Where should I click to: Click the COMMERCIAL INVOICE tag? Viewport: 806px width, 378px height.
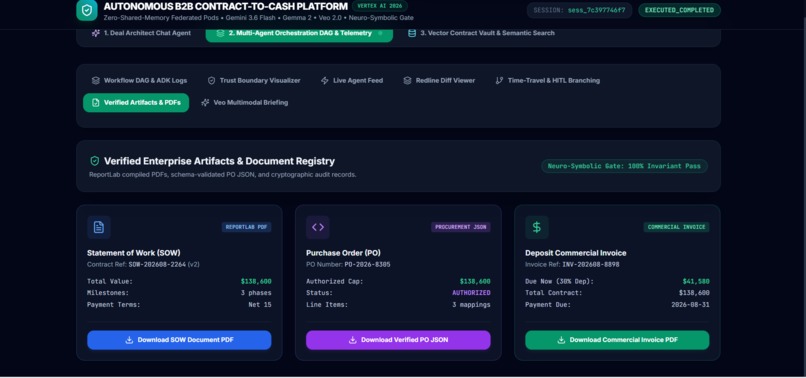676,227
